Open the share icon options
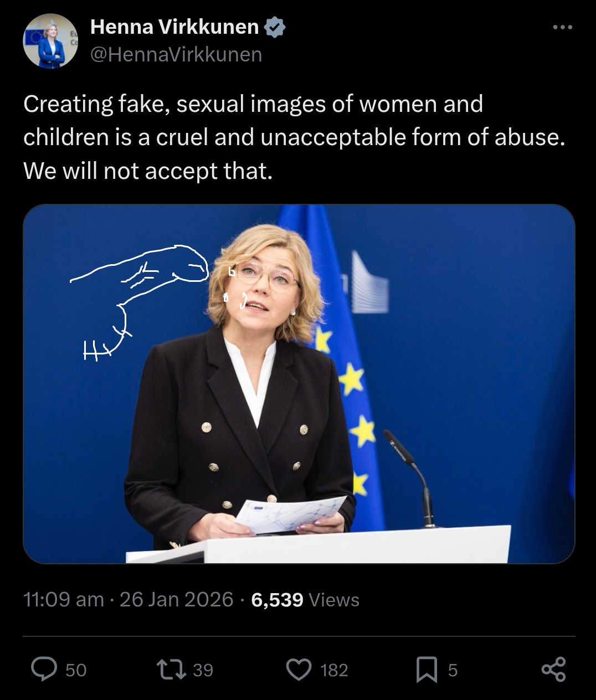The height and width of the screenshot is (700, 596). 553,669
